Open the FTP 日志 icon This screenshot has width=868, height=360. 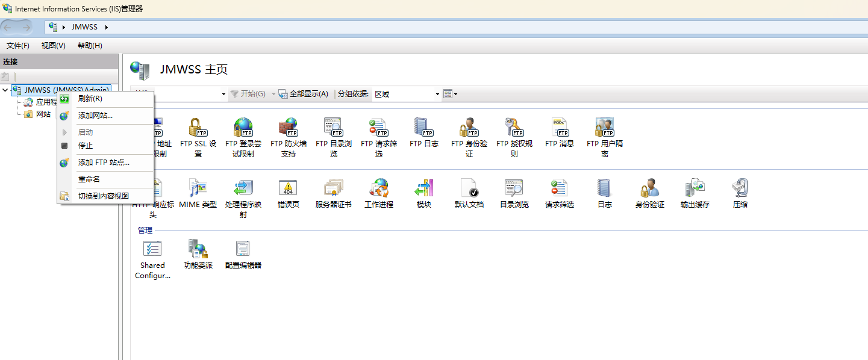point(423,128)
